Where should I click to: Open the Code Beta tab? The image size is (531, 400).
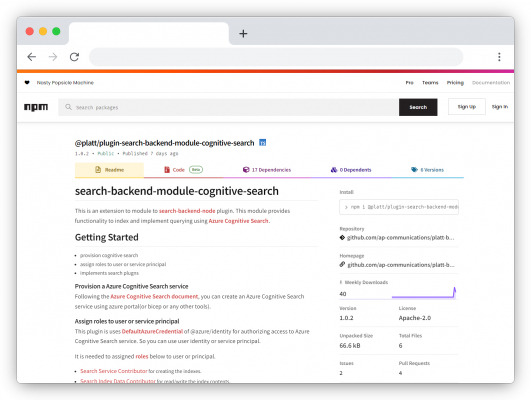point(183,170)
